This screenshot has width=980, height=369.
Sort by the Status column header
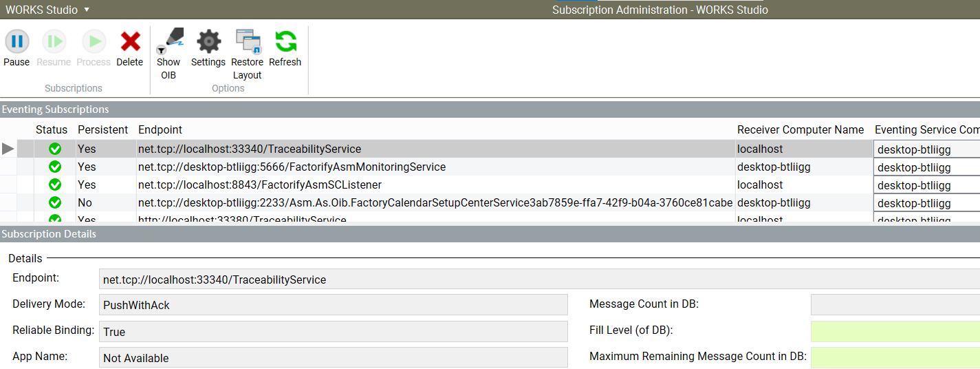[52, 129]
